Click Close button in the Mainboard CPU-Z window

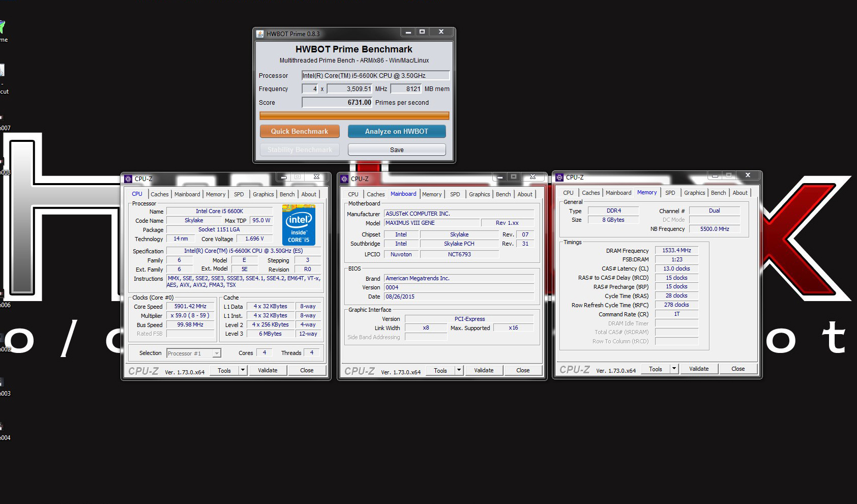coord(523,370)
